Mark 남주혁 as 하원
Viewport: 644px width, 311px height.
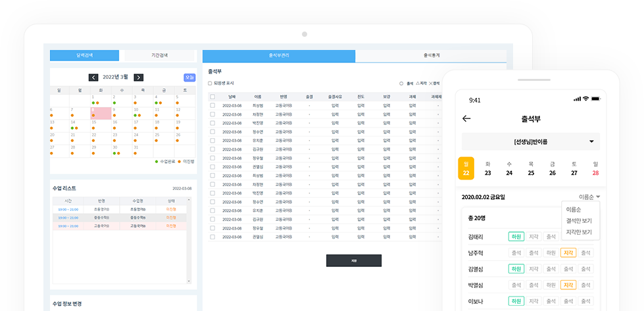tap(551, 252)
